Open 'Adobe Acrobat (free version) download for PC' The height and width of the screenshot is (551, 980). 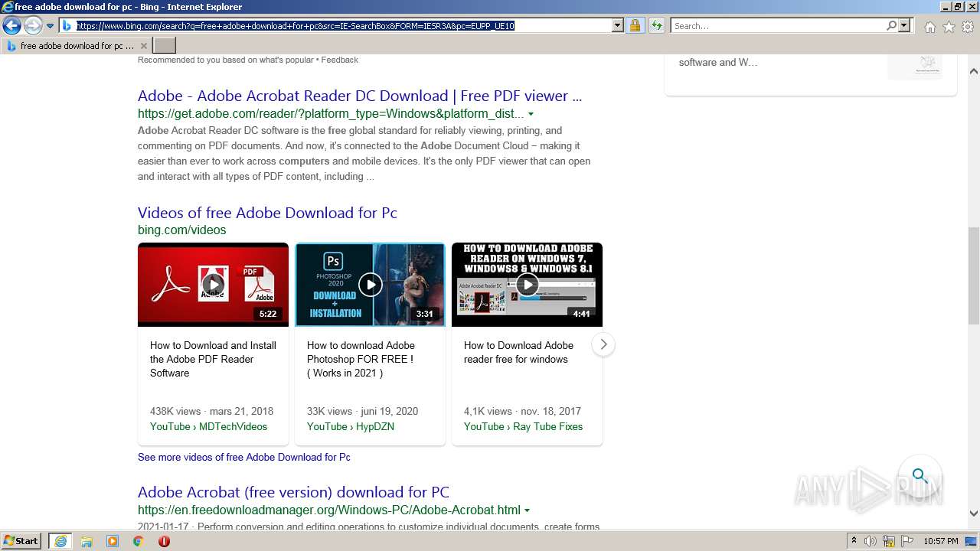tap(293, 492)
